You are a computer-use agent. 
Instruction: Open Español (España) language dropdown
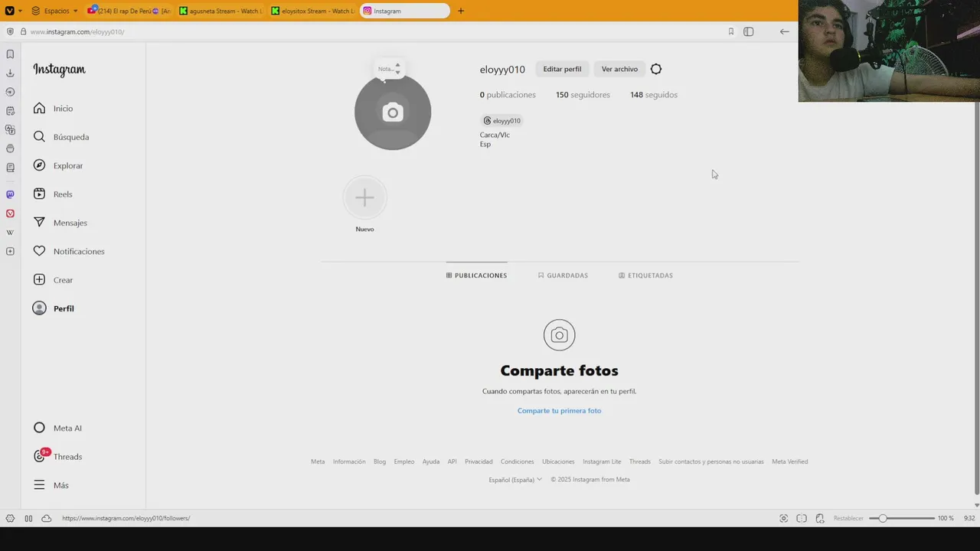(x=515, y=480)
